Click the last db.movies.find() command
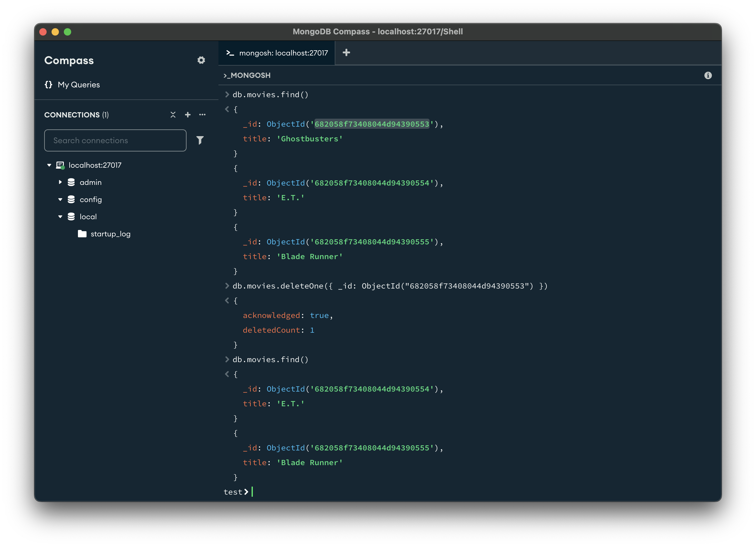The image size is (756, 547). tap(270, 360)
